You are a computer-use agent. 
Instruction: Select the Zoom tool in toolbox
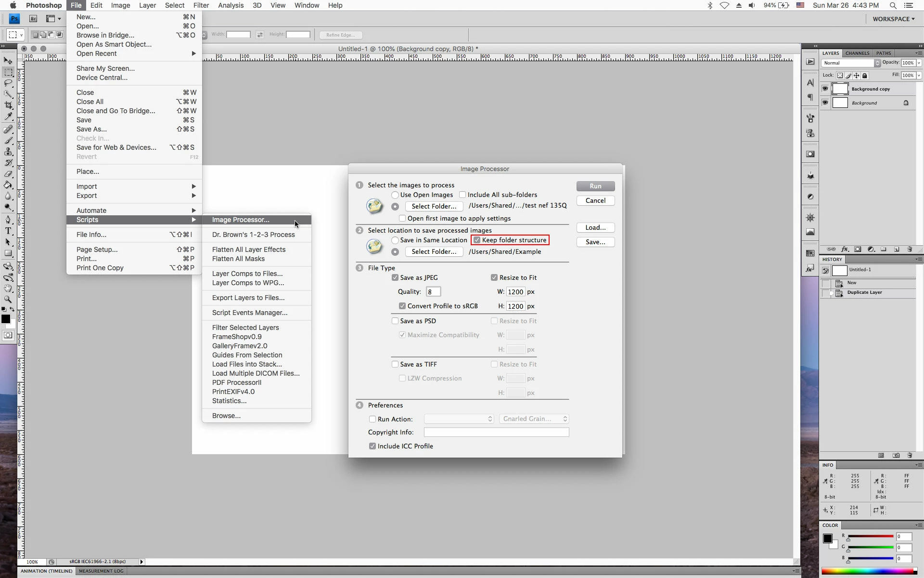pyautogui.click(x=8, y=299)
